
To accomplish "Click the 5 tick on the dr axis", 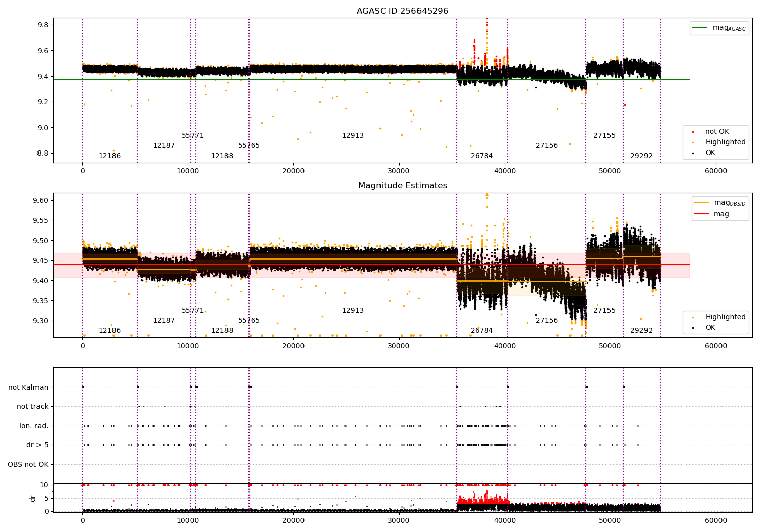I will click(46, 498).
